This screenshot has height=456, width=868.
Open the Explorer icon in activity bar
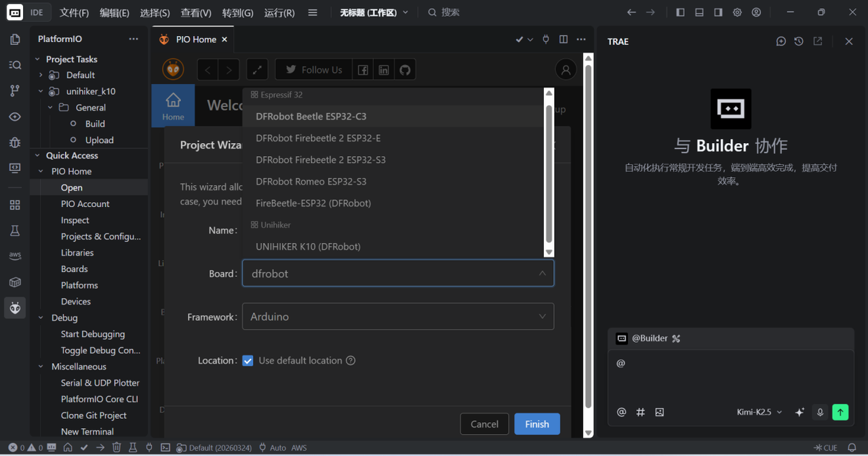[x=15, y=39]
